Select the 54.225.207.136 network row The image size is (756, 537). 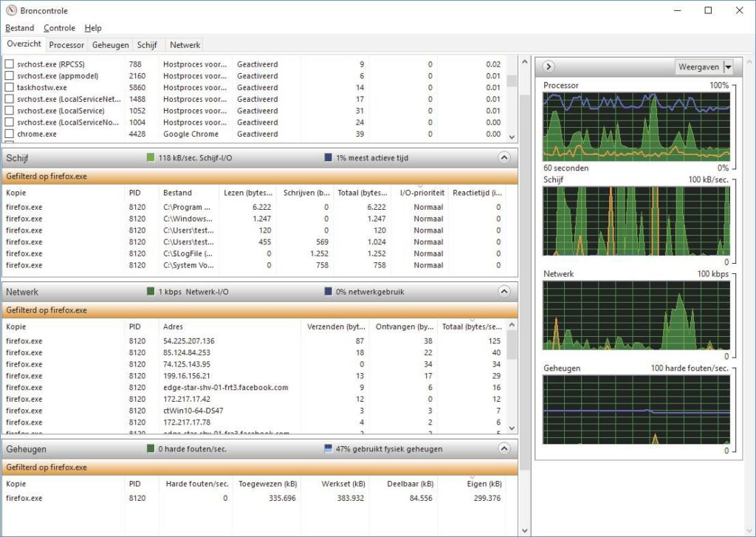click(188, 341)
